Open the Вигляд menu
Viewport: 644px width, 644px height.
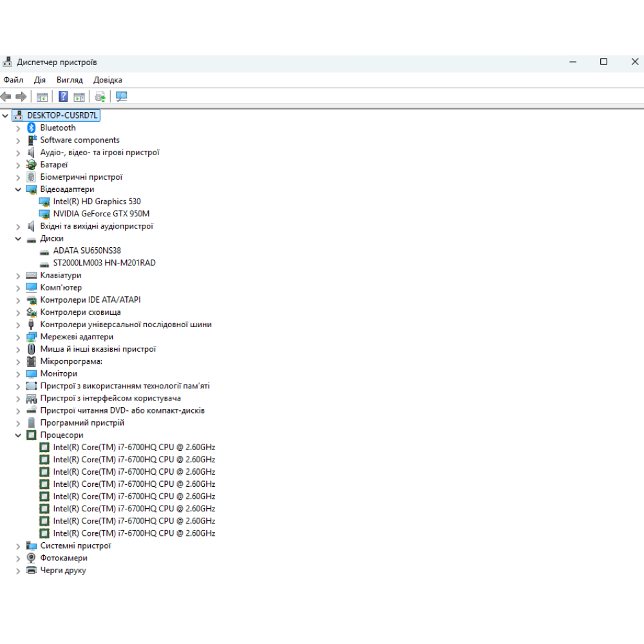[x=70, y=80]
